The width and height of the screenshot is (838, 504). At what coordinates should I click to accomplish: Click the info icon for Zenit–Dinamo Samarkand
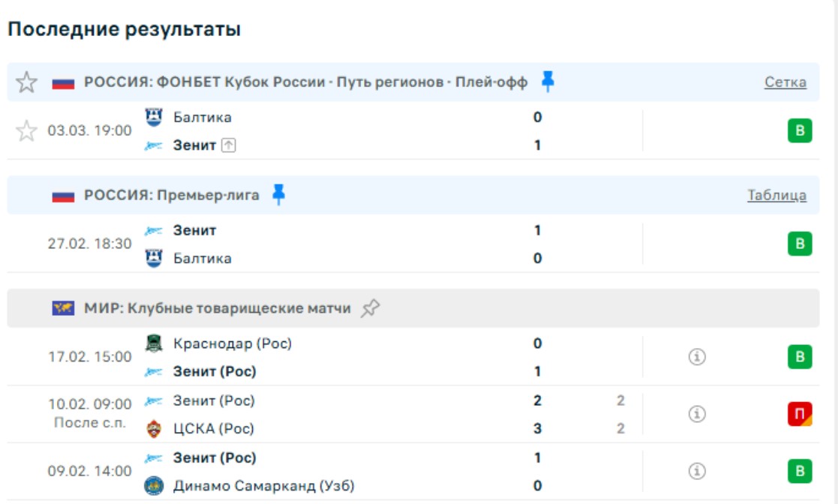[698, 471]
